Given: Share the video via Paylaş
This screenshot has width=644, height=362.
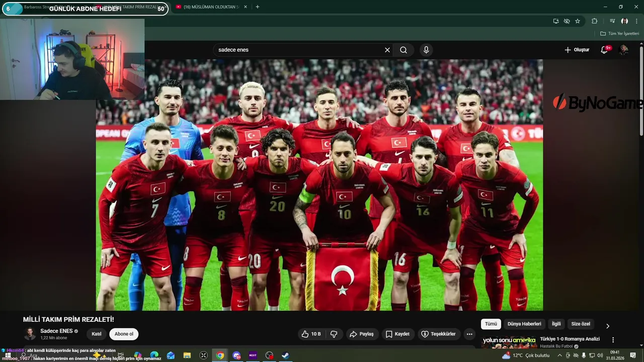Looking at the screenshot, I should click(x=362, y=334).
